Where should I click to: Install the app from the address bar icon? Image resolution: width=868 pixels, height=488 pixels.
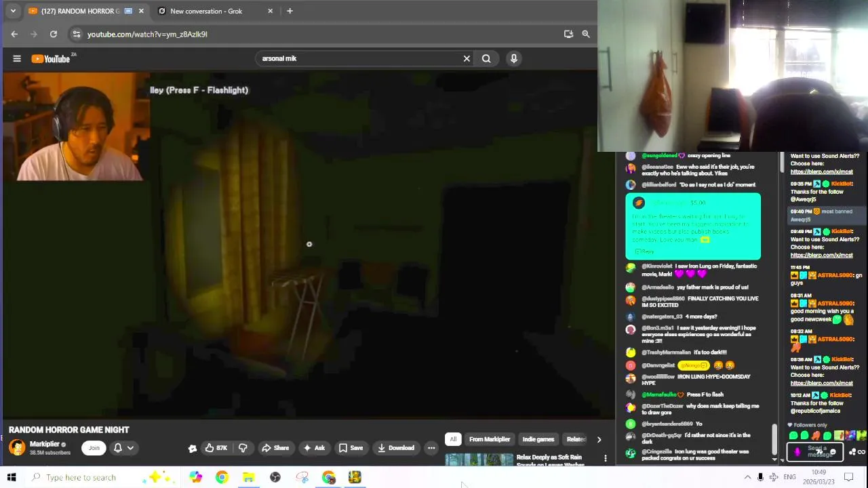[x=568, y=34]
